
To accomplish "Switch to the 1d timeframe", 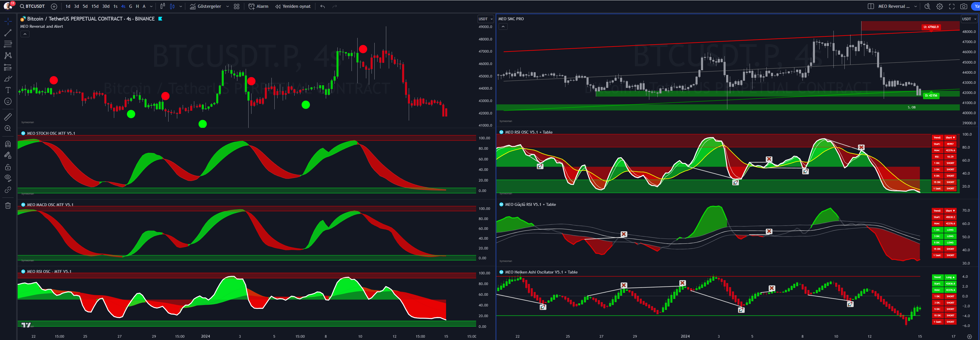I will [x=68, y=6].
